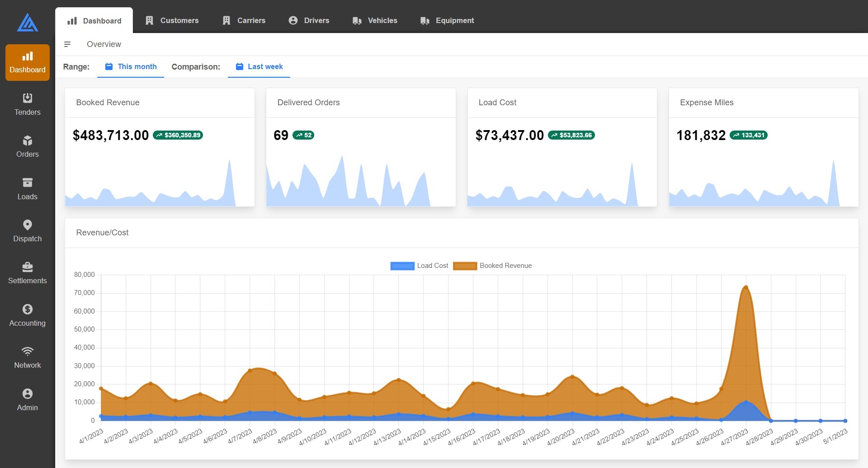Open the Tenders sidebar icon
The image size is (868, 468).
(28, 98)
